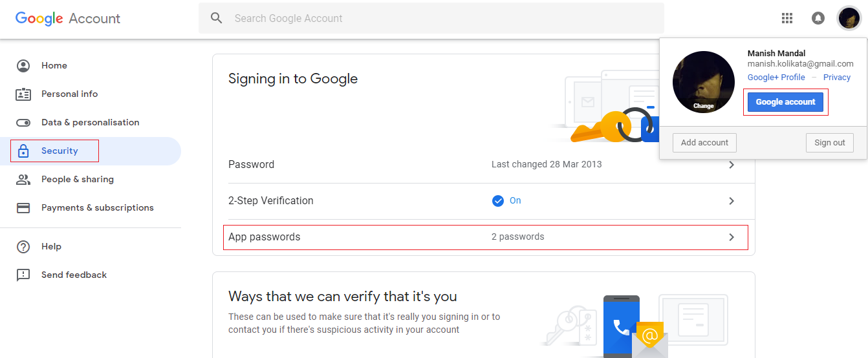Viewport: 868px width, 358px height.
Task: Select the Security menu item
Action: coord(60,151)
